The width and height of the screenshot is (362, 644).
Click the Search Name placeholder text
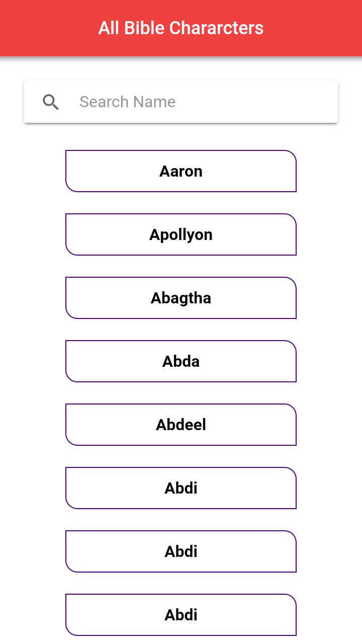coord(128,102)
